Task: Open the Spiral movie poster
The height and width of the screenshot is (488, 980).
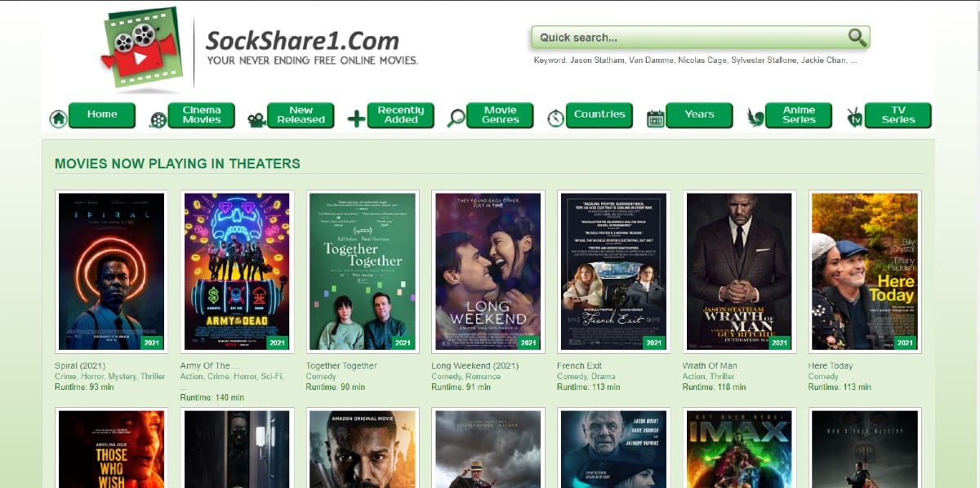Action: click(x=111, y=271)
